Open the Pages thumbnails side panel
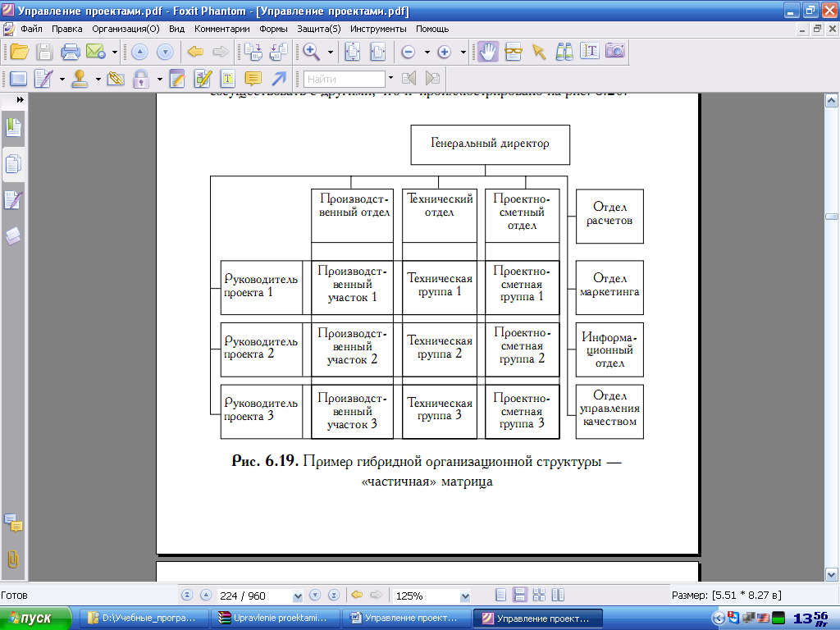This screenshot has width=840, height=630. point(13,164)
